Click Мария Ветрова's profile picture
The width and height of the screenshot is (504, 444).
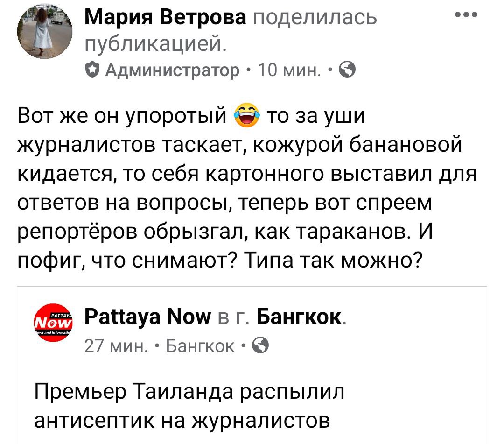click(x=45, y=35)
